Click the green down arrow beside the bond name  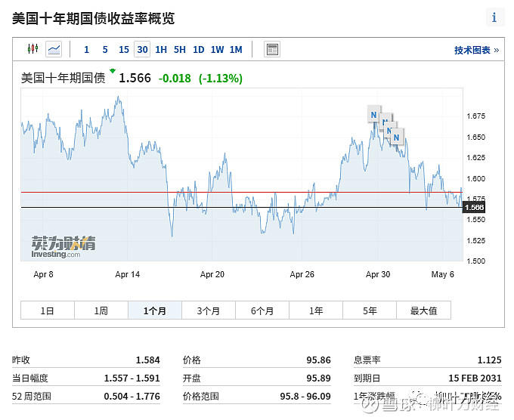coord(113,72)
